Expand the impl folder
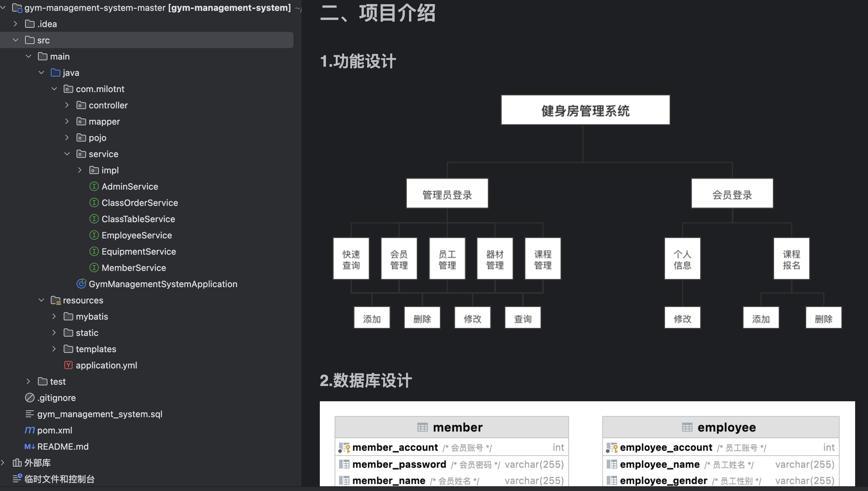 (80, 170)
